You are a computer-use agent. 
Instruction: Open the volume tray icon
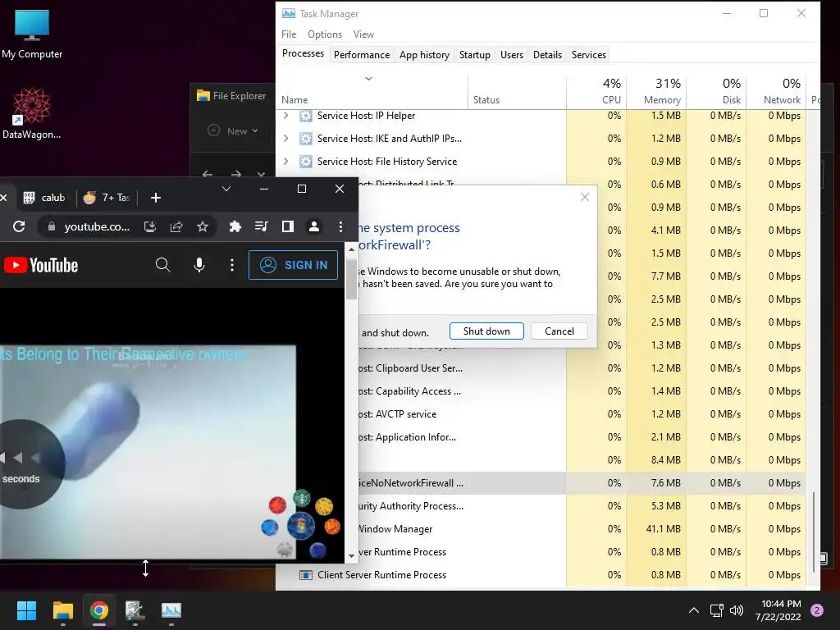pos(737,610)
